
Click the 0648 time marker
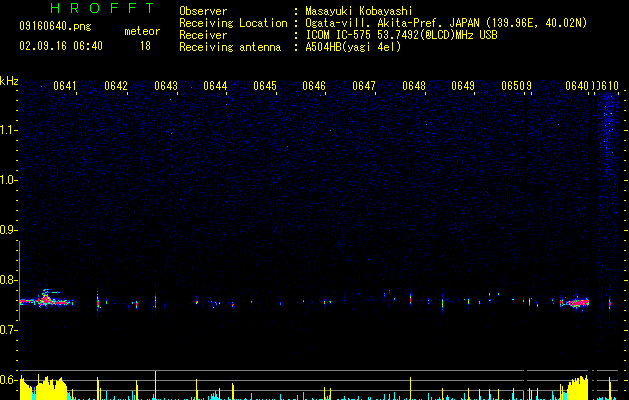click(414, 86)
